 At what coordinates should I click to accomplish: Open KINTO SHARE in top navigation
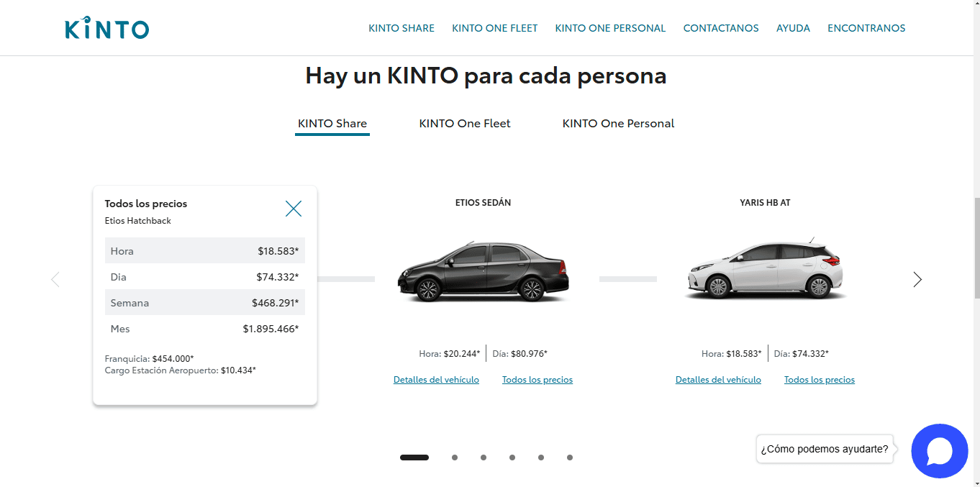tap(401, 28)
